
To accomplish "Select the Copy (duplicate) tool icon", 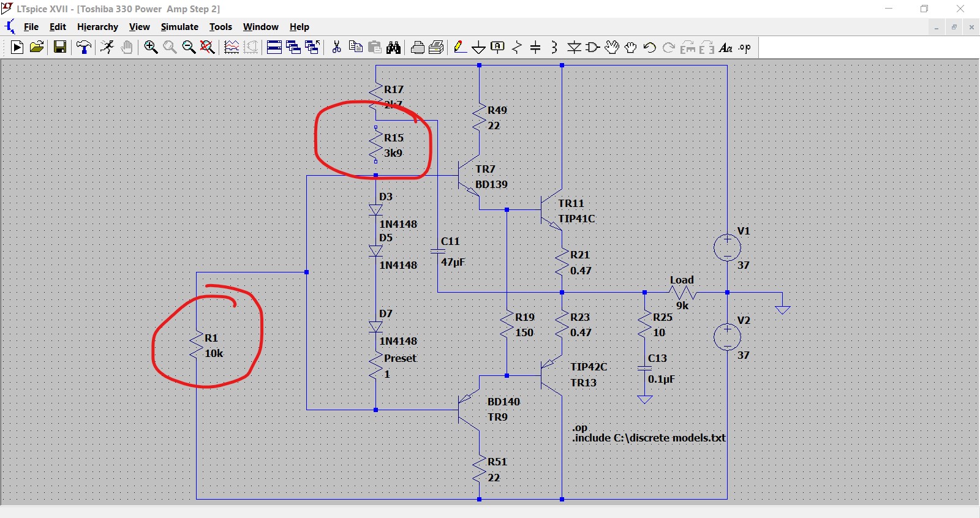I will tap(355, 47).
